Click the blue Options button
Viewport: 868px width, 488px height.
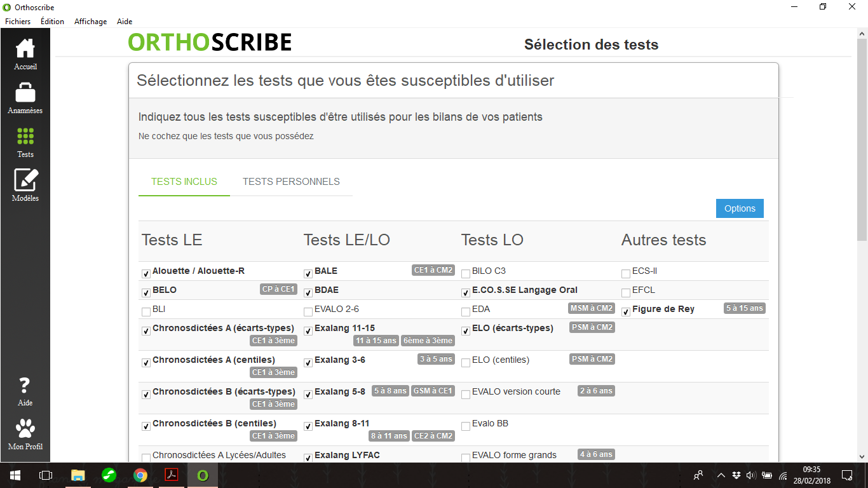coord(740,208)
